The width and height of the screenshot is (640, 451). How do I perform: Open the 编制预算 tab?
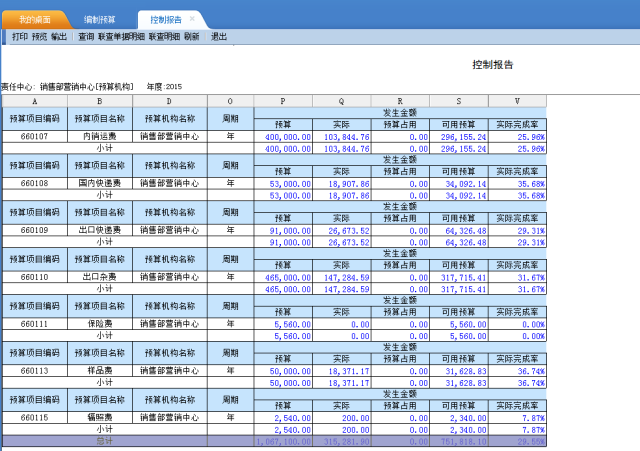(x=99, y=19)
